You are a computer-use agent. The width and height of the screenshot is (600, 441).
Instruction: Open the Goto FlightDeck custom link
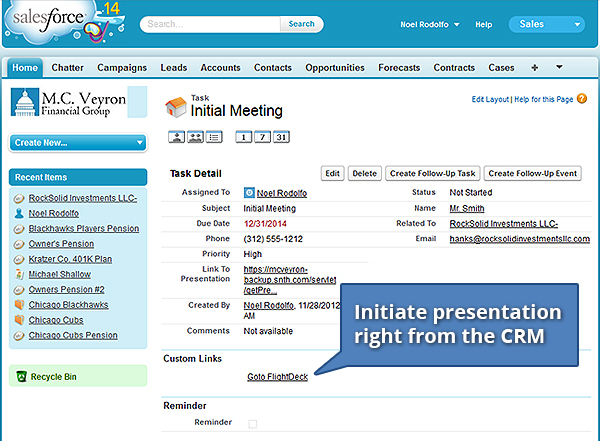point(277,377)
